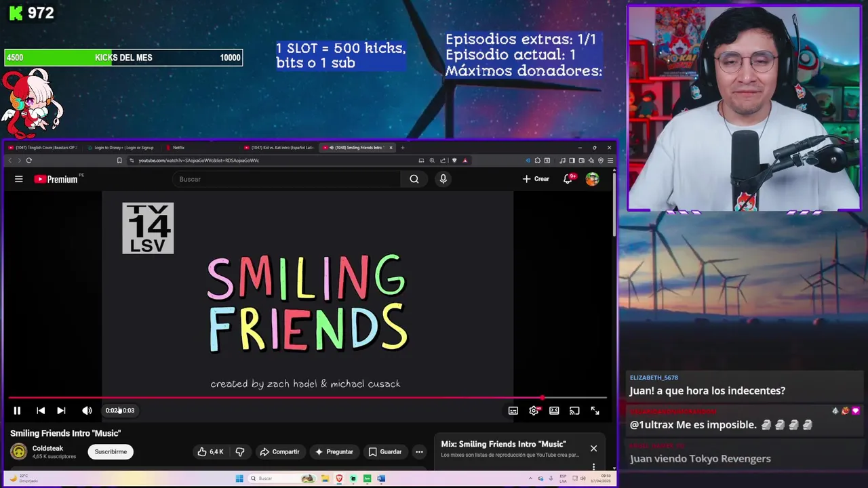The height and width of the screenshot is (488, 868).
Task: Reload the YouTube page
Action: point(28,161)
